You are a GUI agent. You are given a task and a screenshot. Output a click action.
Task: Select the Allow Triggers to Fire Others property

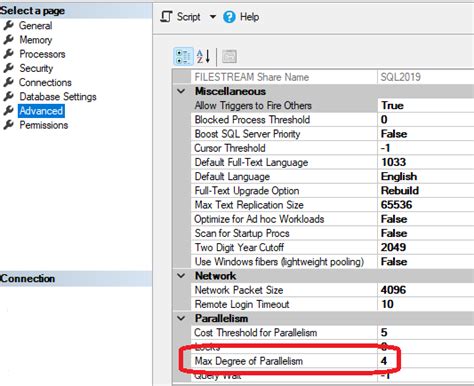click(253, 105)
